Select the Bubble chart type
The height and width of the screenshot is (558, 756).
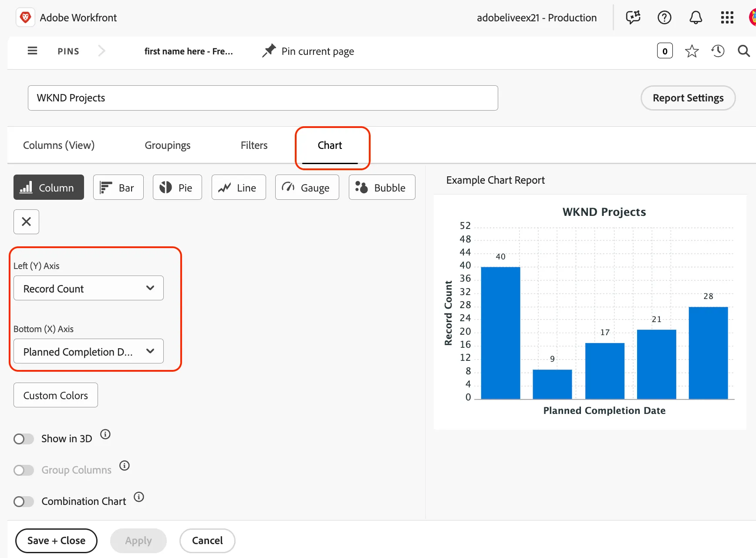point(382,187)
